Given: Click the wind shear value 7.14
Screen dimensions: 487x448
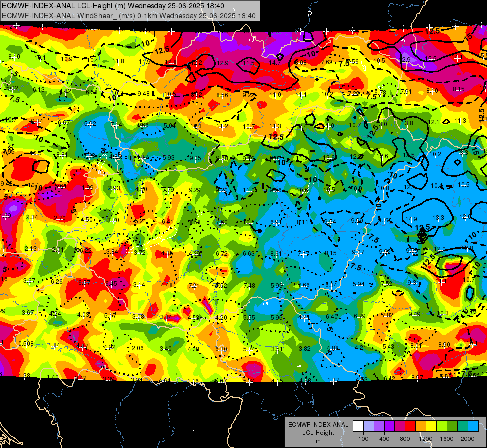Looking at the screenshot, I should pyautogui.click(x=116, y=124).
